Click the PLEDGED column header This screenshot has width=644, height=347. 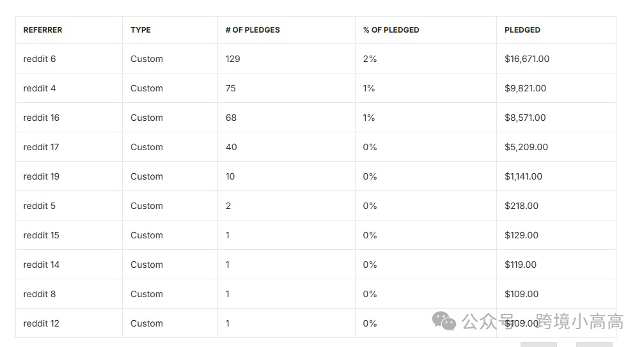(522, 30)
